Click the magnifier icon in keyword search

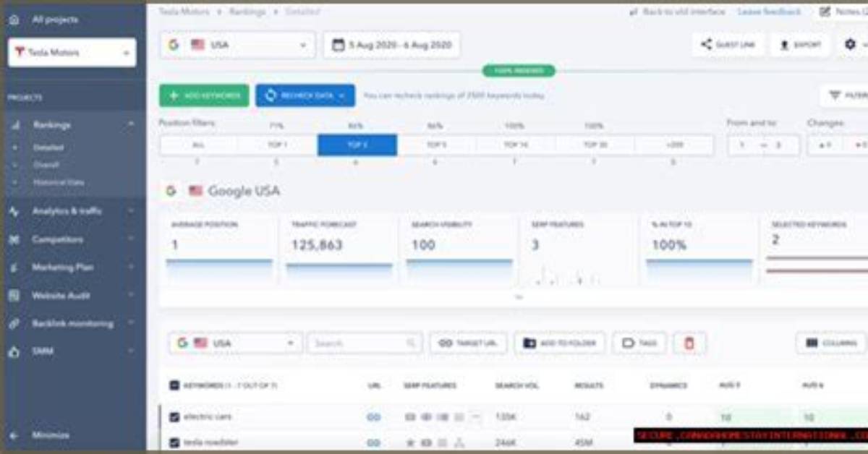411,343
